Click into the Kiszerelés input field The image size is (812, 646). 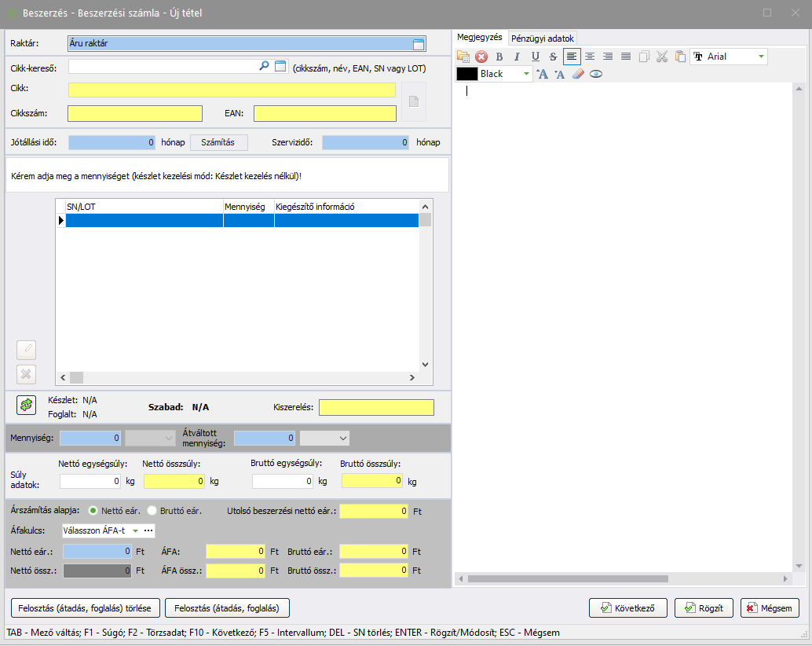pos(375,407)
